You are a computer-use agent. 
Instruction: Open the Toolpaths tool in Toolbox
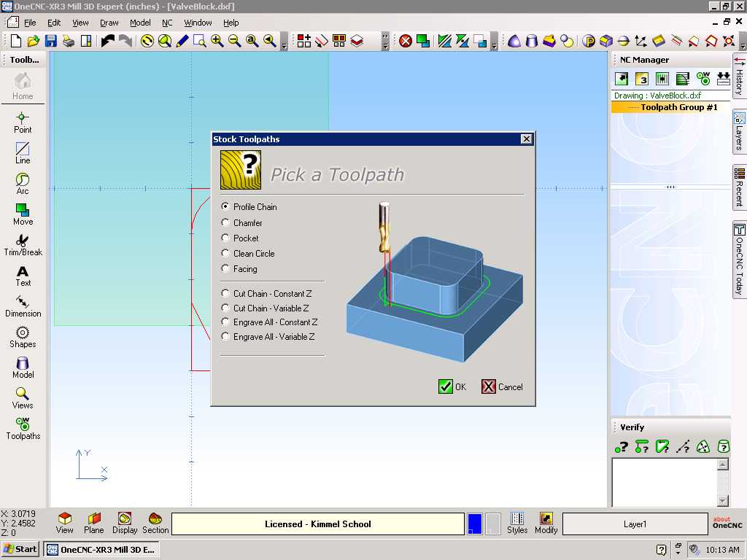pyautogui.click(x=23, y=429)
